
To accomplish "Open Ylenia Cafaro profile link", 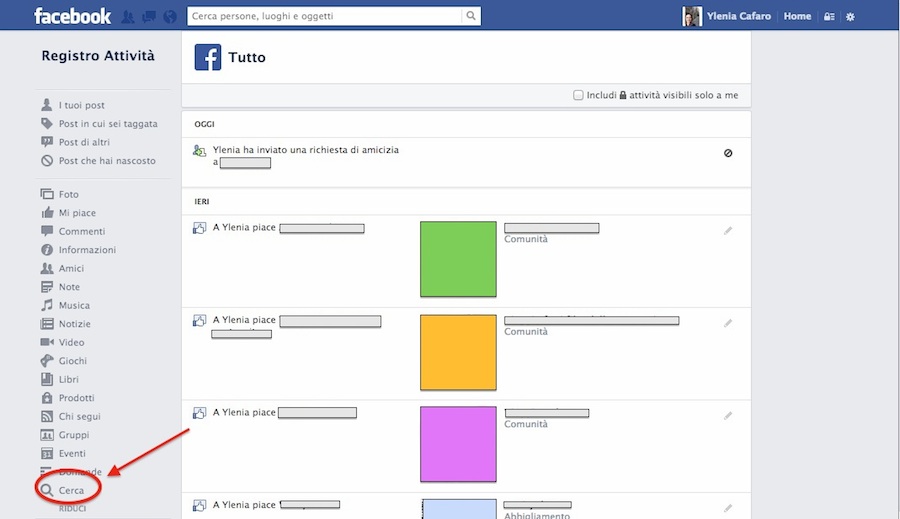I will coord(739,16).
